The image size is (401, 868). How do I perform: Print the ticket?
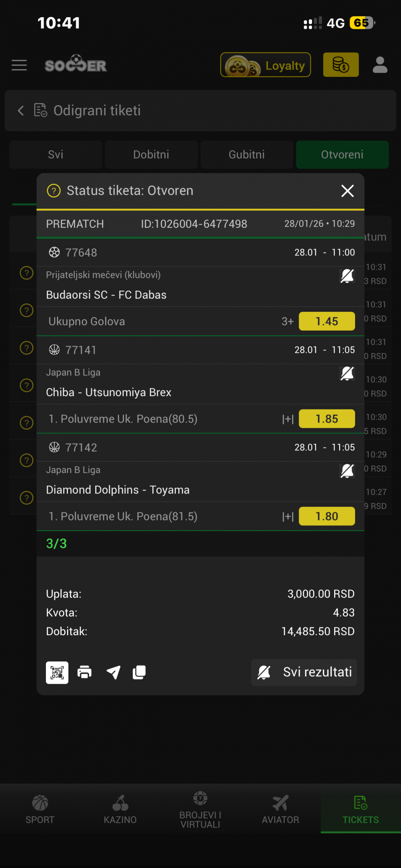[84, 672]
